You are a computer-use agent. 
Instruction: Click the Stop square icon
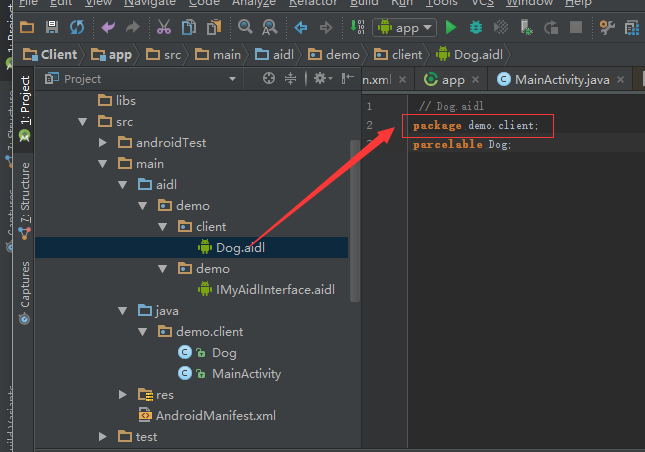point(576,28)
